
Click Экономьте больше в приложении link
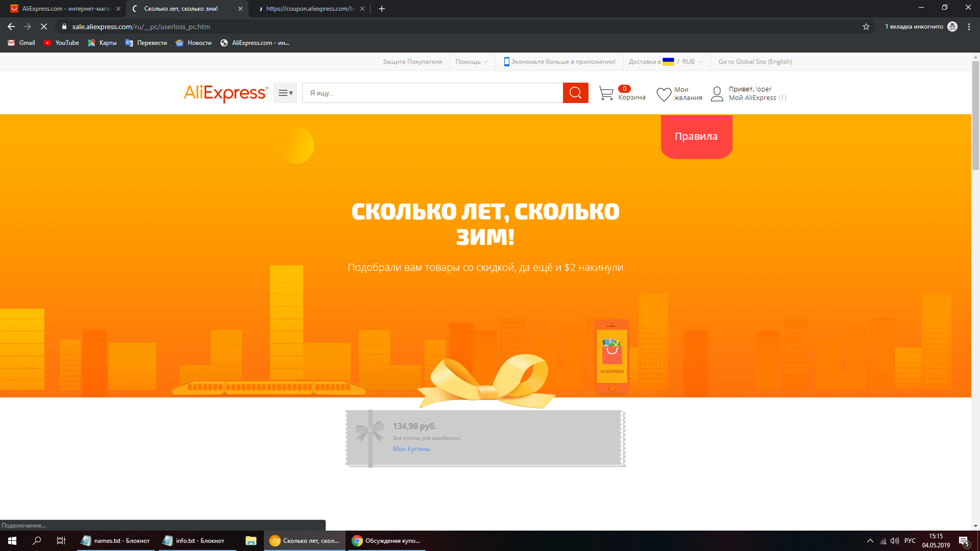coord(563,62)
